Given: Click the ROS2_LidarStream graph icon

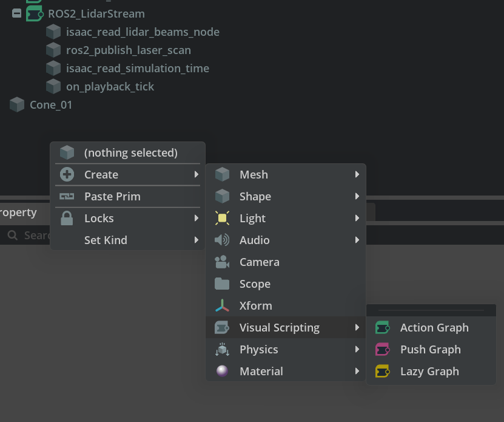Looking at the screenshot, I should click(35, 13).
